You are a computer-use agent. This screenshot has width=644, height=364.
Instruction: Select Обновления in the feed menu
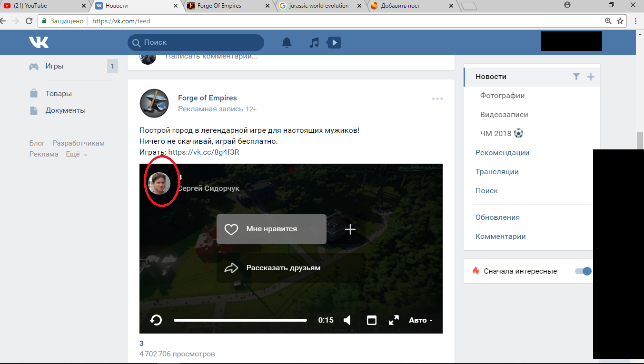click(497, 217)
